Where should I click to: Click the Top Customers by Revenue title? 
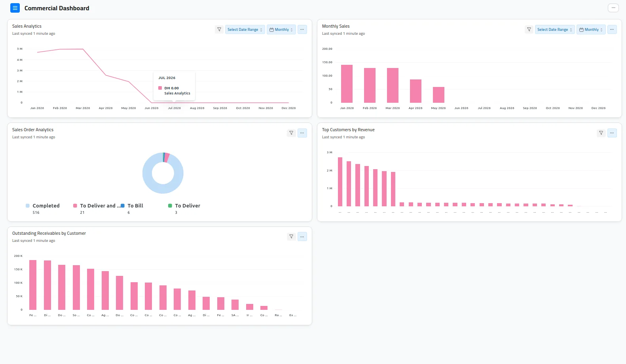[348, 130]
